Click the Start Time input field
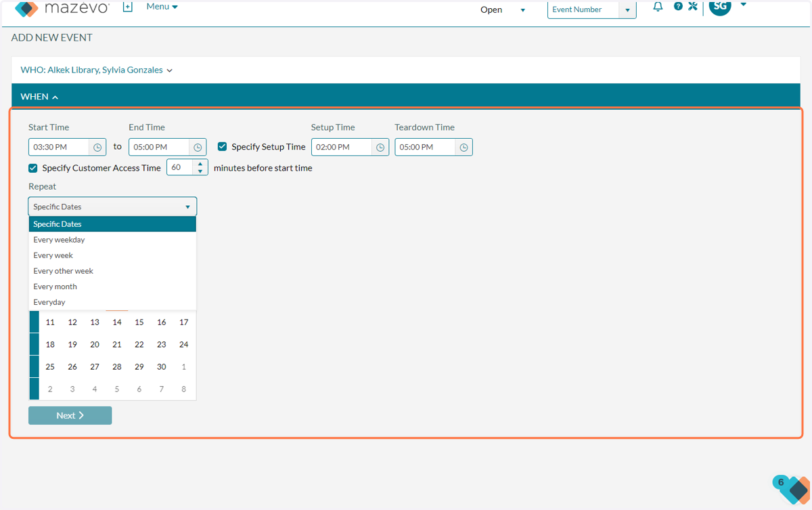Image resolution: width=812 pixels, height=510 pixels. (x=60, y=147)
